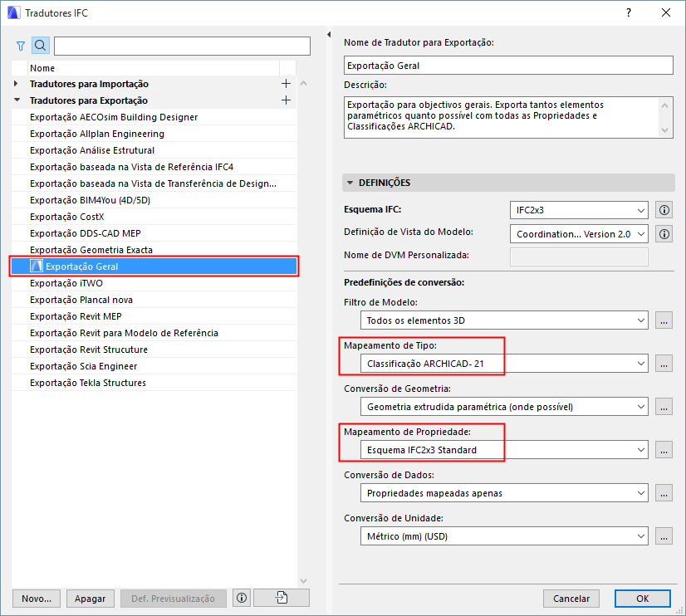Click the list scrollbar up arrow

click(x=304, y=83)
